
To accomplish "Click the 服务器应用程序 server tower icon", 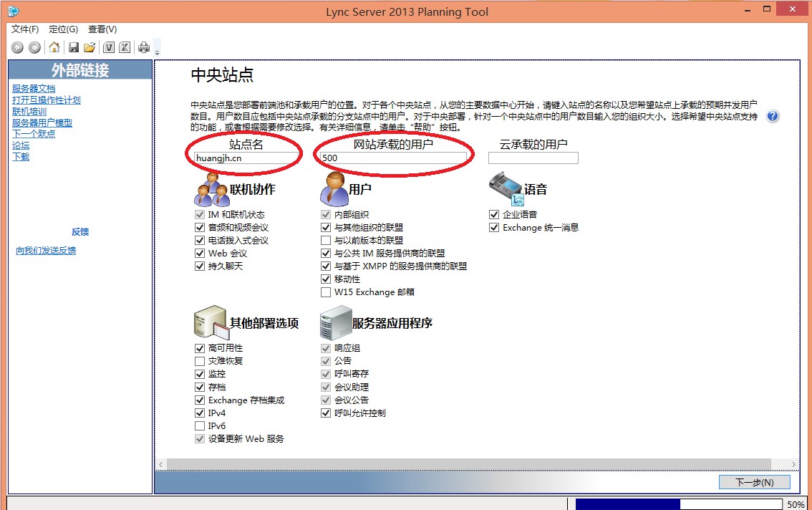I will (336, 322).
